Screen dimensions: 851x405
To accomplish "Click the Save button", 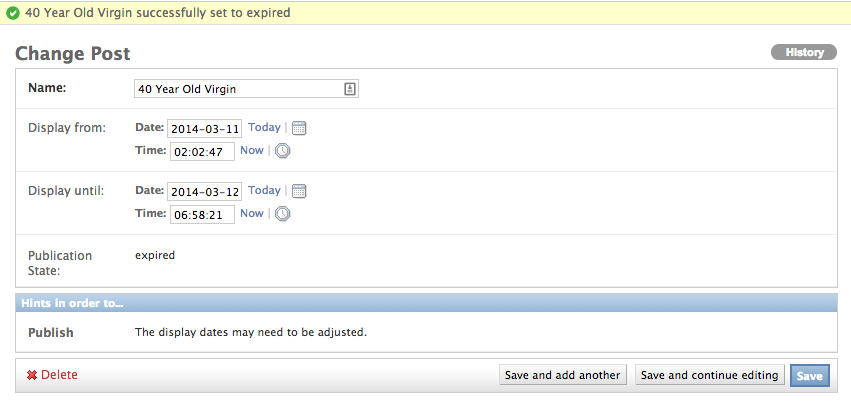I will tap(810, 376).
